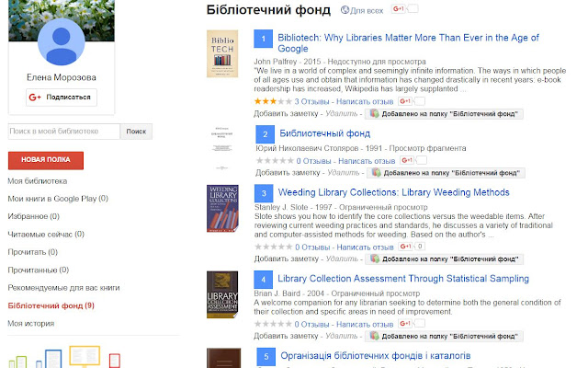Open 'Мои книги в Google Play (0)' shelf
This screenshot has height=368, width=588.
pyautogui.click(x=58, y=199)
